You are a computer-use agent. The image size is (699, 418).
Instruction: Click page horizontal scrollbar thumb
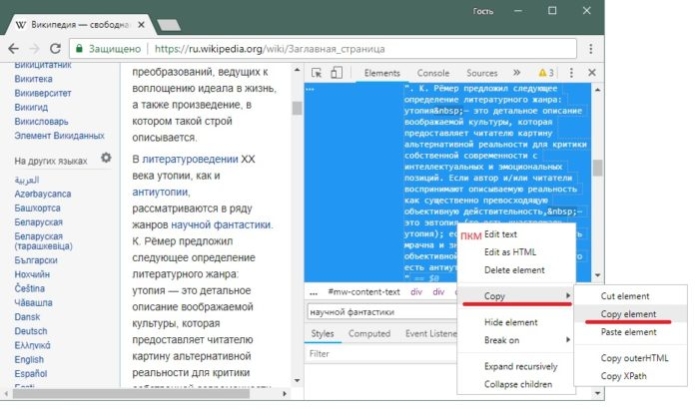click(131, 394)
